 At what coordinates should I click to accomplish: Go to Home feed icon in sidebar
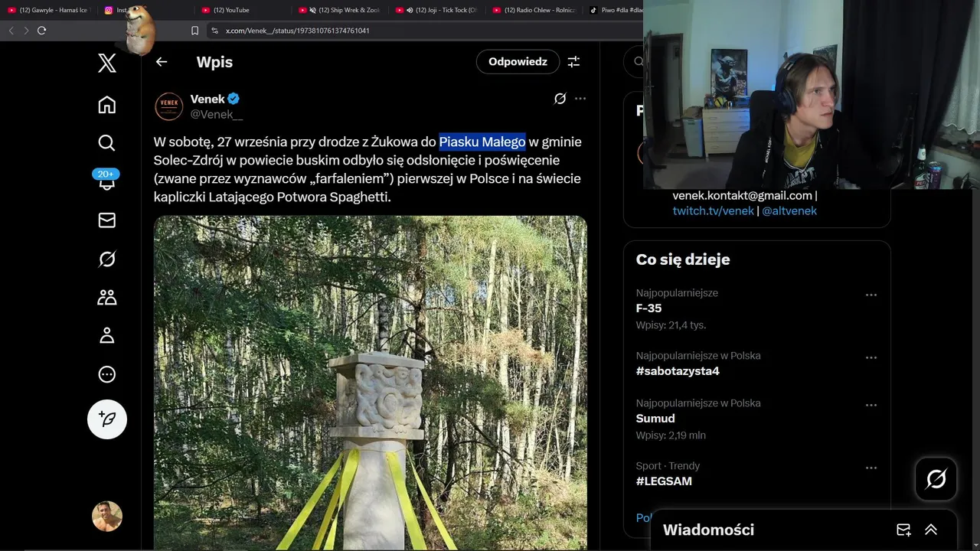[x=107, y=105]
